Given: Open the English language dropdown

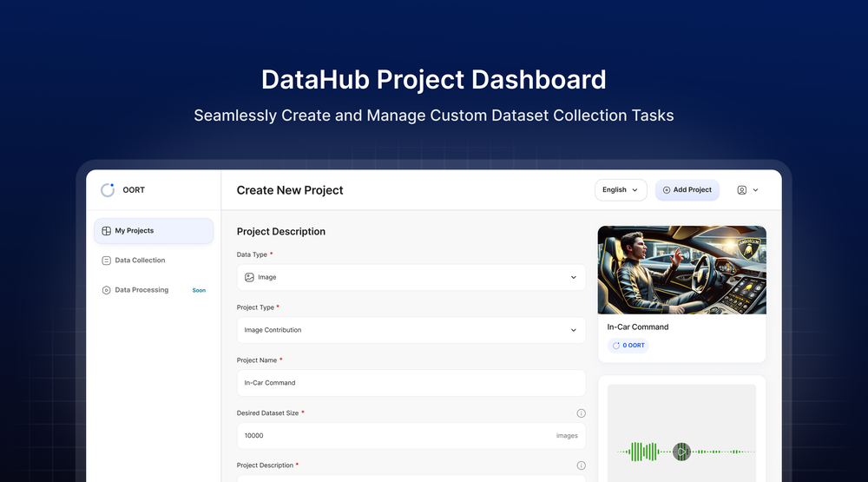Looking at the screenshot, I should 621,189.
